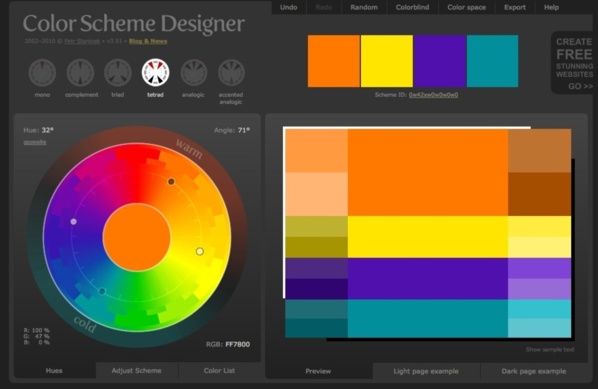The image size is (598, 389).
Task: Click the large yellow preview block
Action: click(x=428, y=237)
